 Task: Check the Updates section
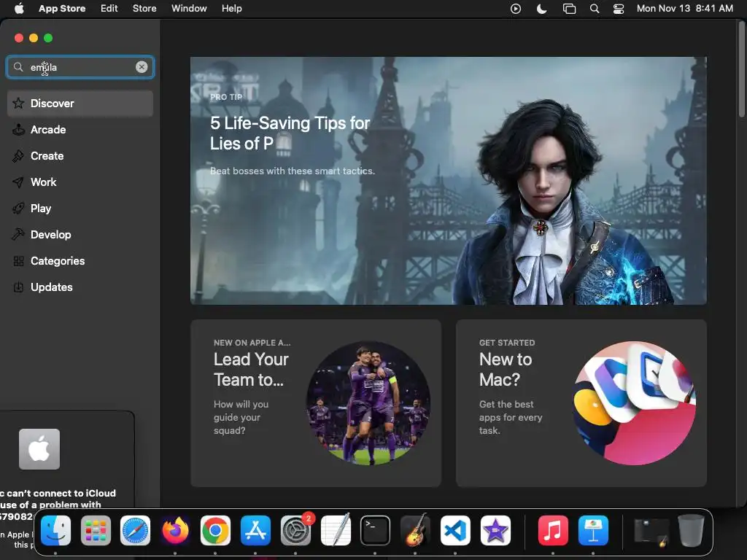80,287
